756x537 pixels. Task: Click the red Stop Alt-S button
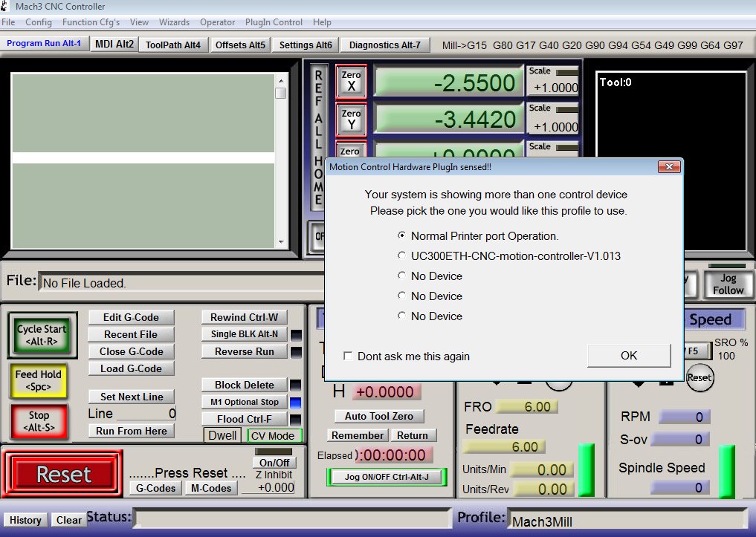point(39,421)
